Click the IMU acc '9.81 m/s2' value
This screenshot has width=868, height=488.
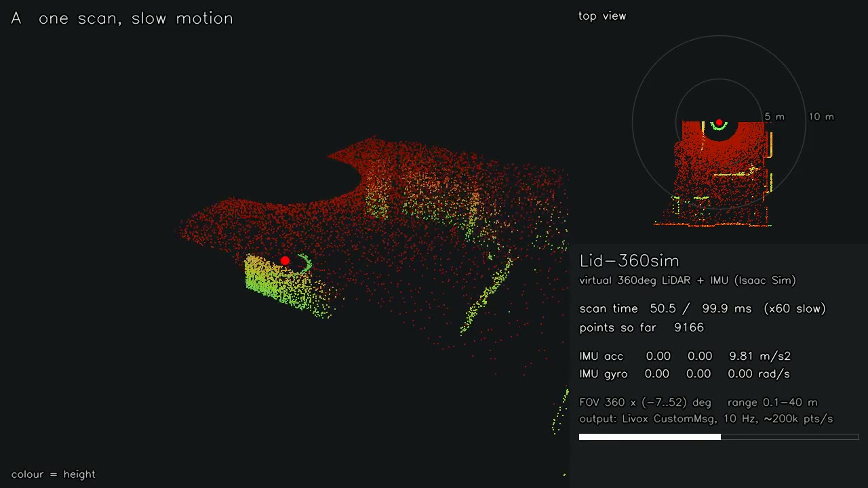click(x=760, y=356)
